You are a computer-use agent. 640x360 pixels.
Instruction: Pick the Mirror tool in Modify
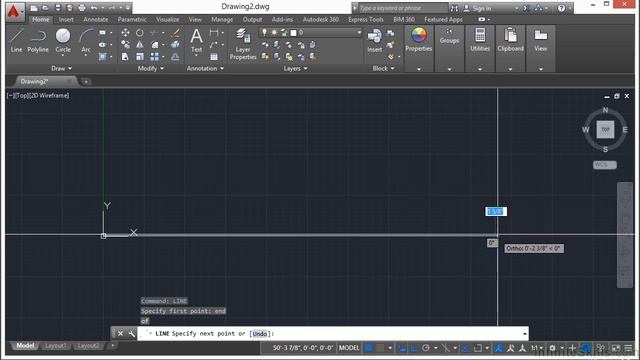coord(140,45)
